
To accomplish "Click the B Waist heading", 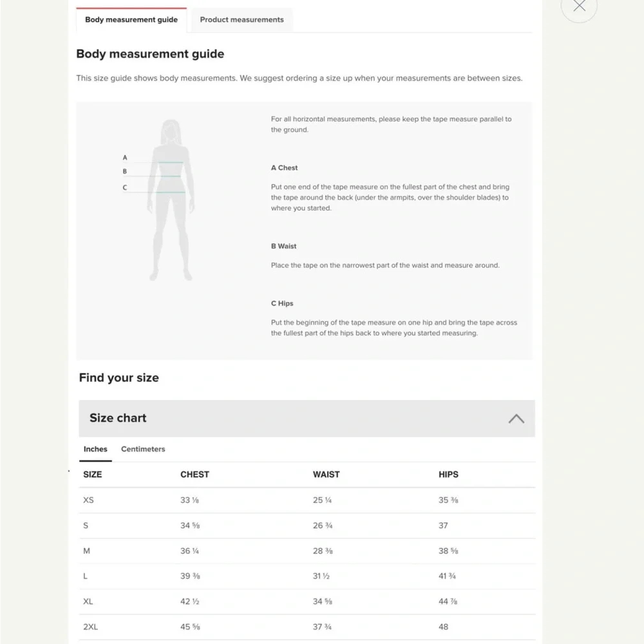I will point(283,247).
